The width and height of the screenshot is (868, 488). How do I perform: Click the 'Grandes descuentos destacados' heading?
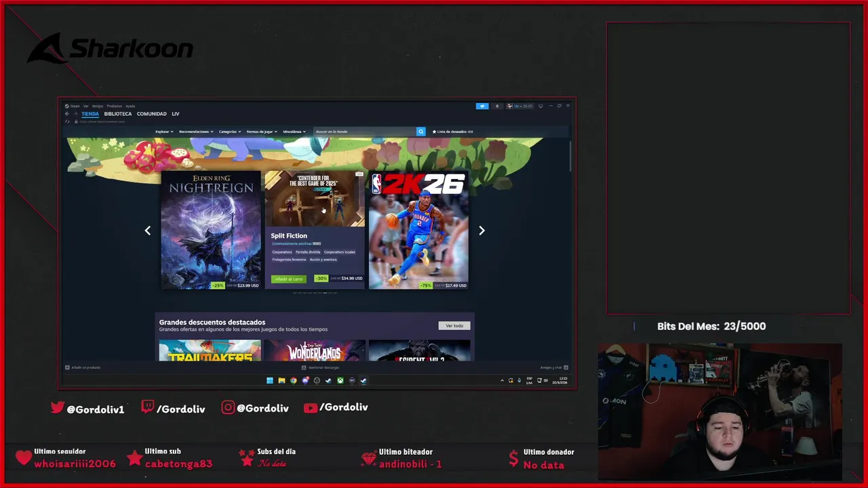(212, 322)
